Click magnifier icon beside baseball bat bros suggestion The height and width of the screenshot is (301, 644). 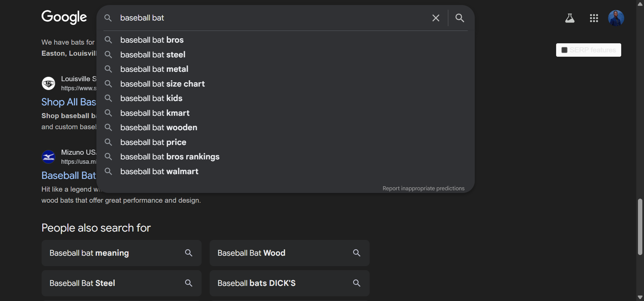tap(108, 40)
